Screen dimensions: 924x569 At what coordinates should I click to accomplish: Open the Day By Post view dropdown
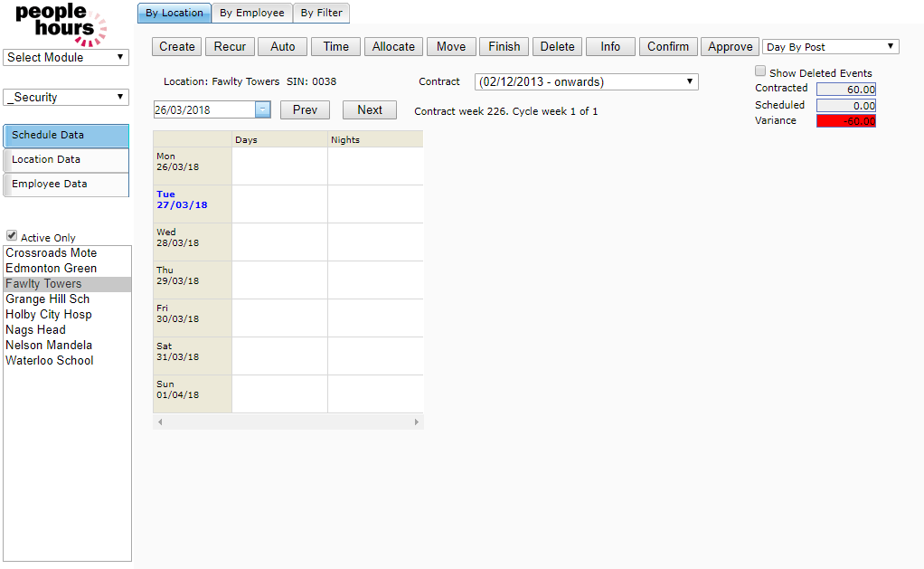830,47
